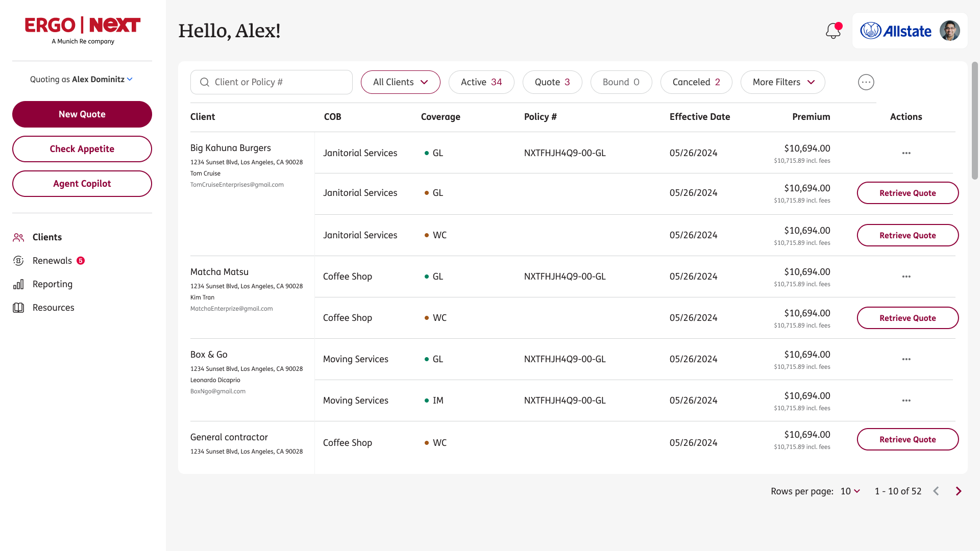
Task: Open actions menu for Box & Go GL row
Action: tap(906, 359)
